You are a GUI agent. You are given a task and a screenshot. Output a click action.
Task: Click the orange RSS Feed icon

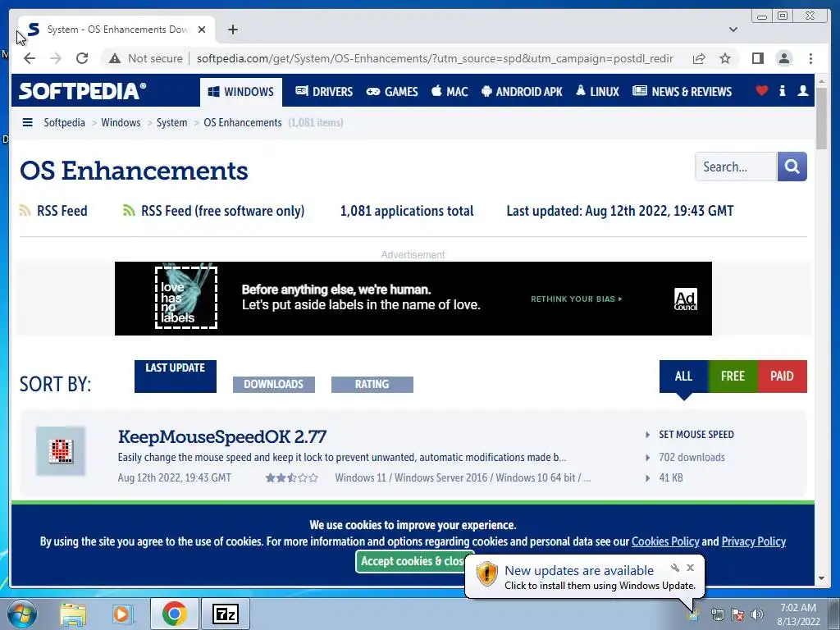[25, 211]
